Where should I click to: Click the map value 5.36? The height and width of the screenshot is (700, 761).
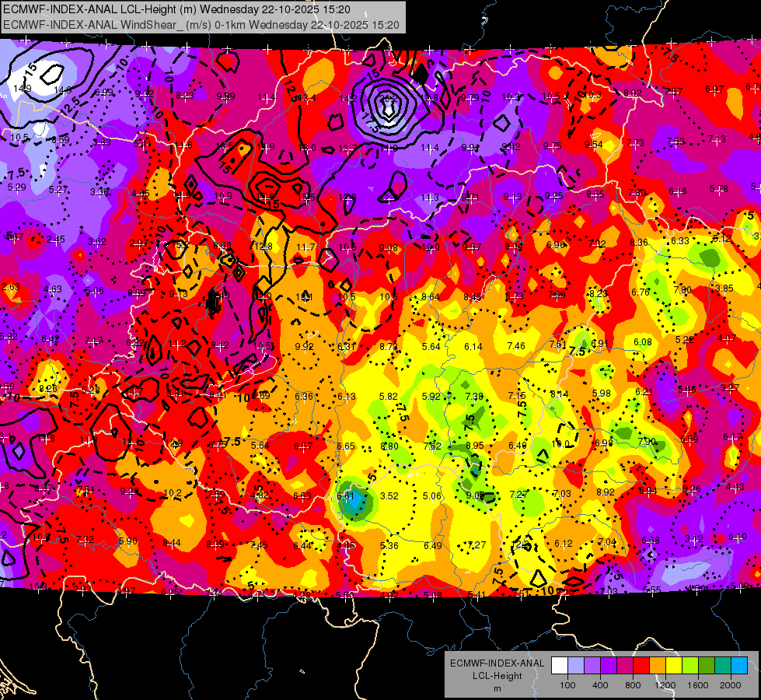tap(389, 545)
